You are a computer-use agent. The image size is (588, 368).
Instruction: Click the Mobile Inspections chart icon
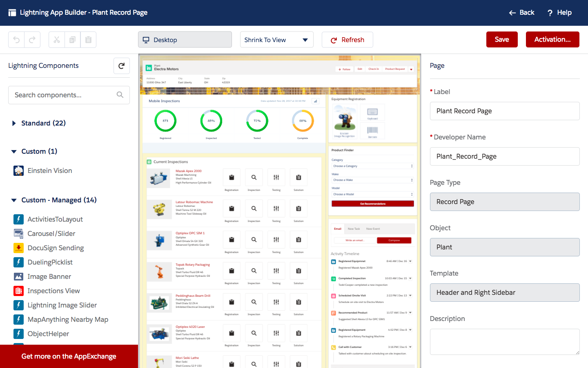[x=315, y=101]
